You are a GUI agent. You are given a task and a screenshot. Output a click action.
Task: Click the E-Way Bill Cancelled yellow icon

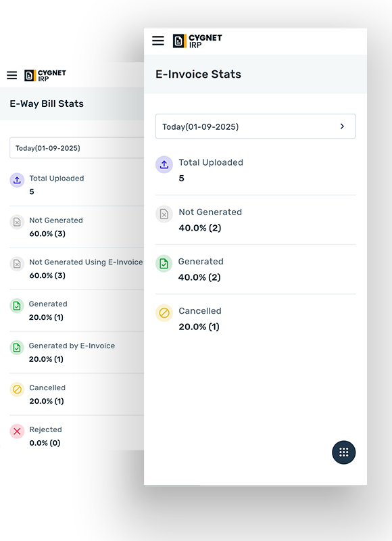click(x=17, y=390)
